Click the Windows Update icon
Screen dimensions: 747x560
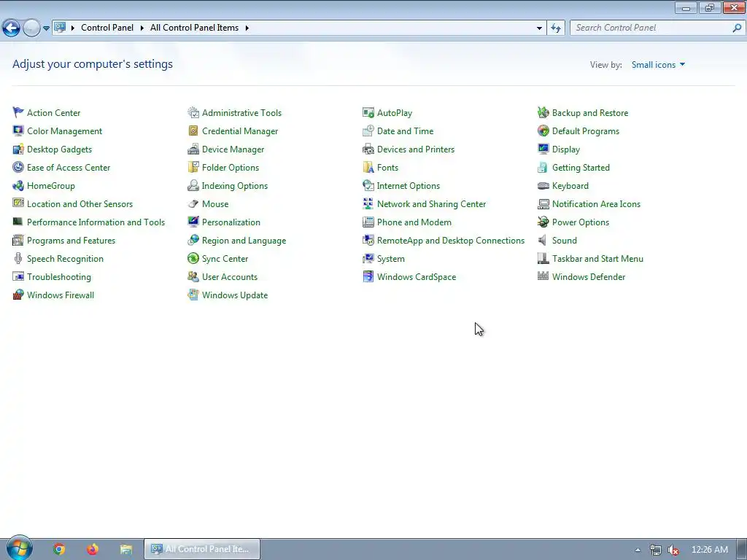[x=193, y=295]
